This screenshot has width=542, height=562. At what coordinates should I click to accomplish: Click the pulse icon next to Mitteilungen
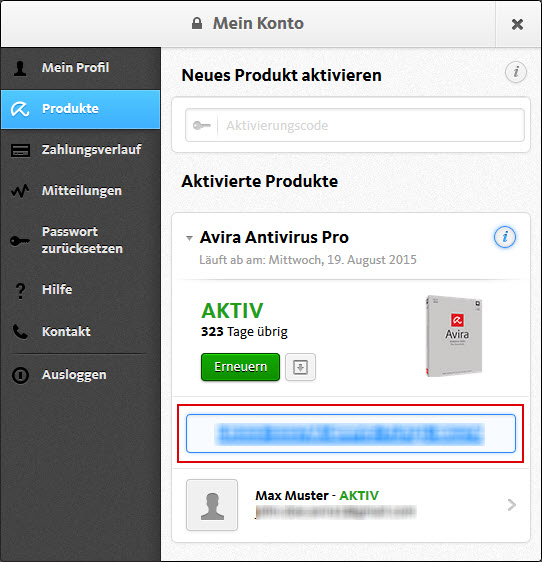pyautogui.click(x=20, y=191)
